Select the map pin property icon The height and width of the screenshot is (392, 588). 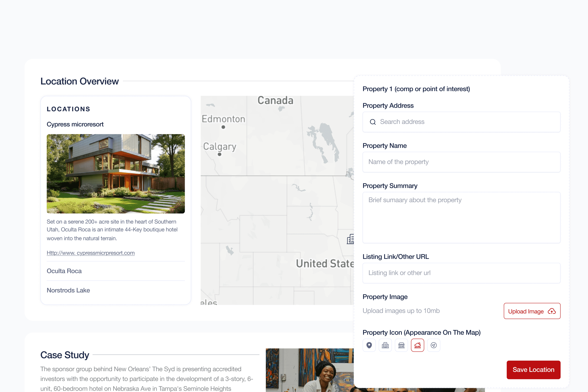(369, 345)
